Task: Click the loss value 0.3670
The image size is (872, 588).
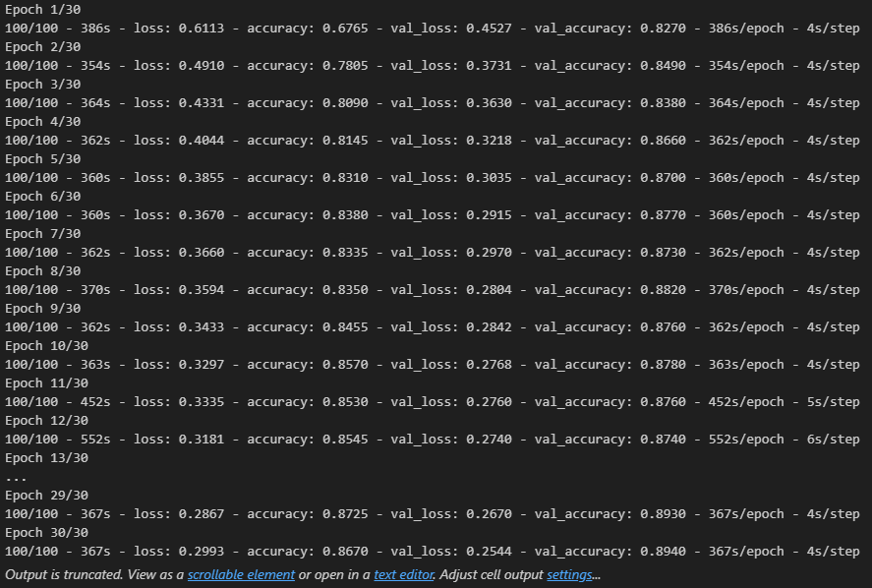Action: (x=202, y=214)
